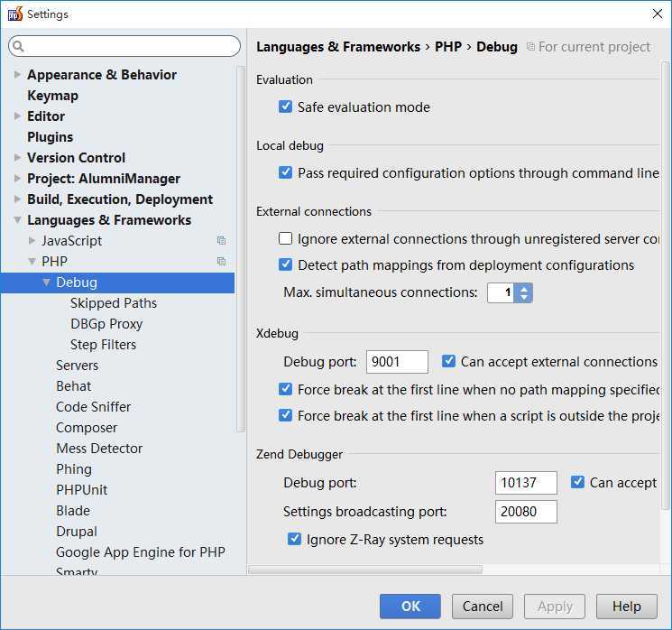Toggle Force break when script outside project
This screenshot has width=672, height=630.
[x=285, y=415]
